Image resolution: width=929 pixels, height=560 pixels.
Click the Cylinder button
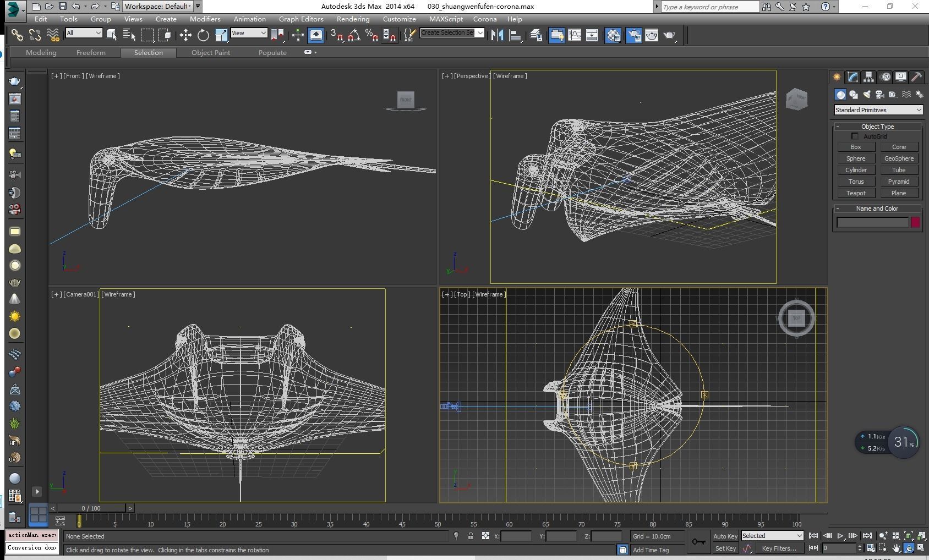[x=856, y=170]
